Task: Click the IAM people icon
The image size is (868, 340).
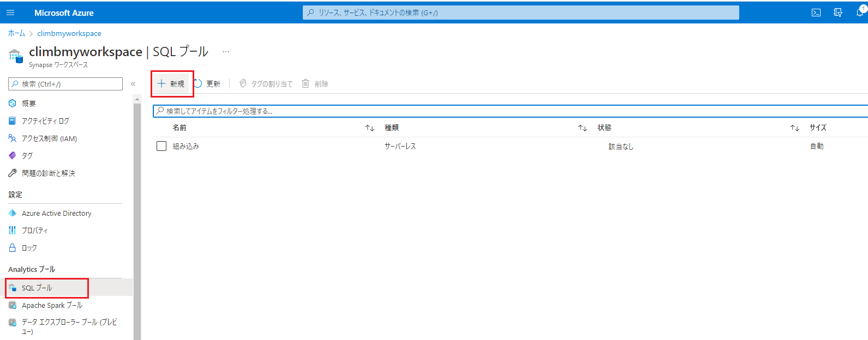Action: click(x=13, y=138)
